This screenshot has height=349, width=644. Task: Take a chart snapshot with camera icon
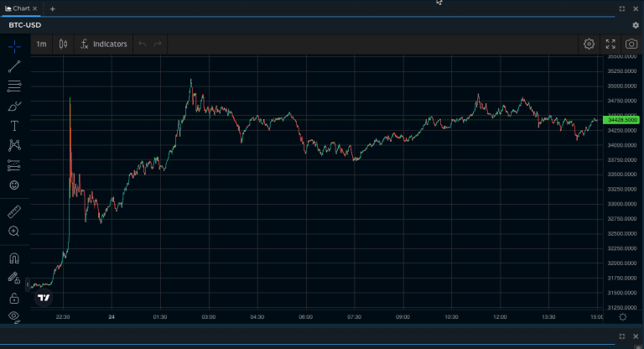pyautogui.click(x=631, y=44)
